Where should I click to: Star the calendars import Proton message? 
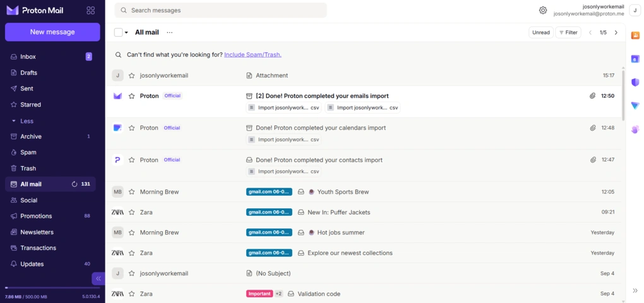click(x=131, y=128)
